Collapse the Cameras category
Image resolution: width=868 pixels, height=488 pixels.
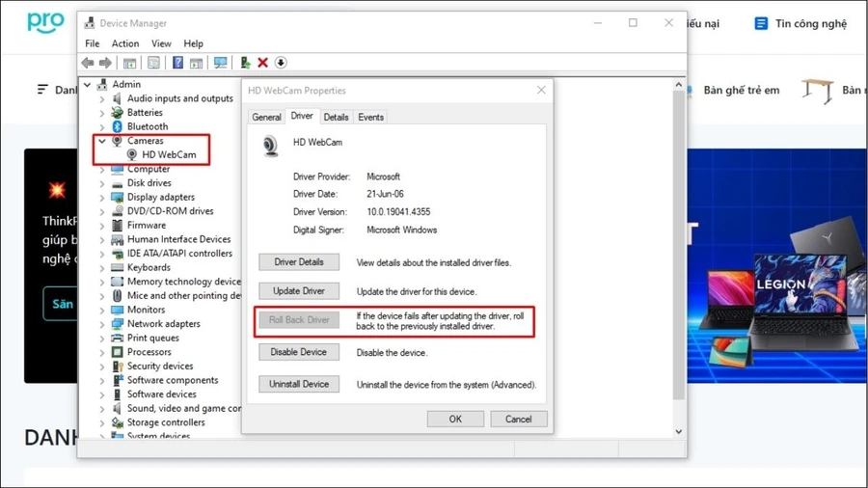(102, 141)
